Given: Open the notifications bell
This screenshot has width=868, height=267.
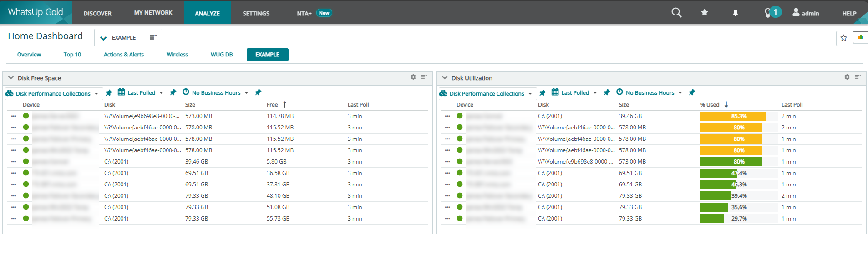Looking at the screenshot, I should click(x=736, y=13).
